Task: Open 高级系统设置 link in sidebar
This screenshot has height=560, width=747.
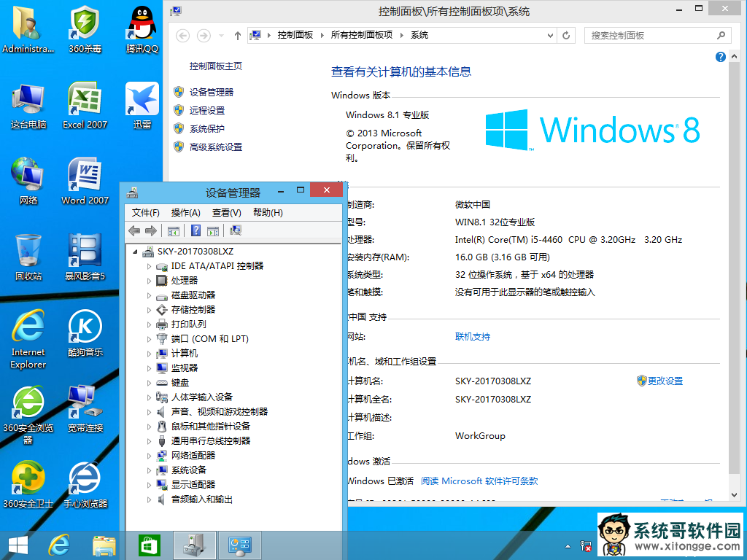Action: pyautogui.click(x=216, y=147)
